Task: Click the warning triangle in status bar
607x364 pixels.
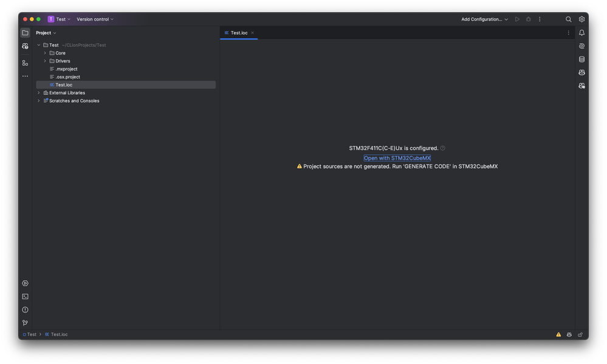Action: 558,335
